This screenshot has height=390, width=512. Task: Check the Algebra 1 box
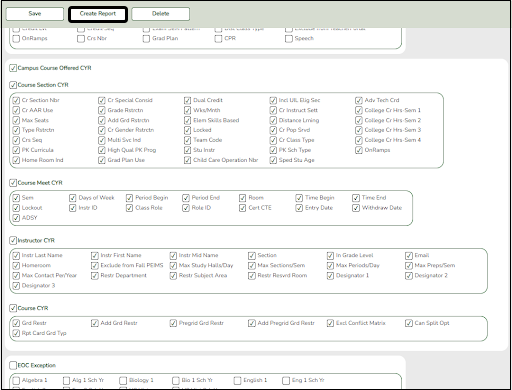[x=16, y=380]
